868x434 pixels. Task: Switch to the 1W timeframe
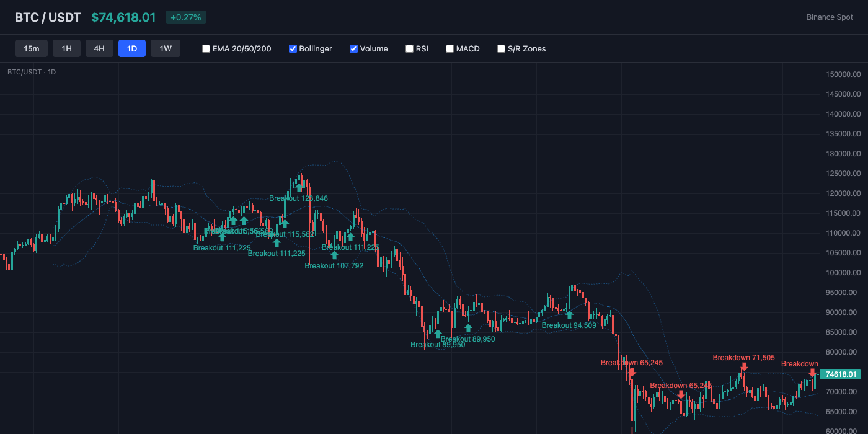[x=165, y=48]
